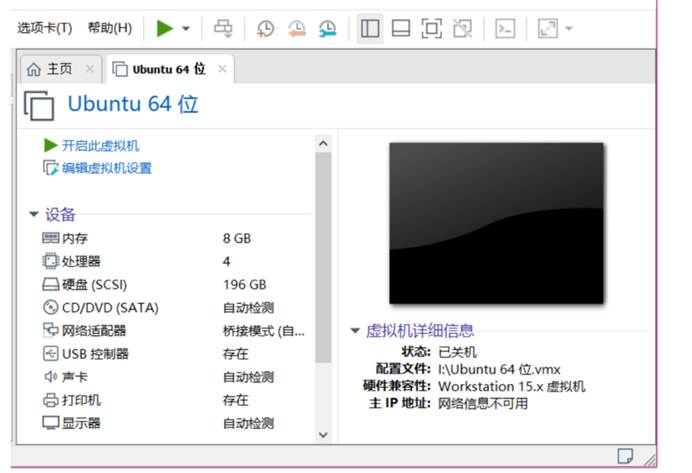Select the 硬盘 (SCSI) device icon

point(50,285)
